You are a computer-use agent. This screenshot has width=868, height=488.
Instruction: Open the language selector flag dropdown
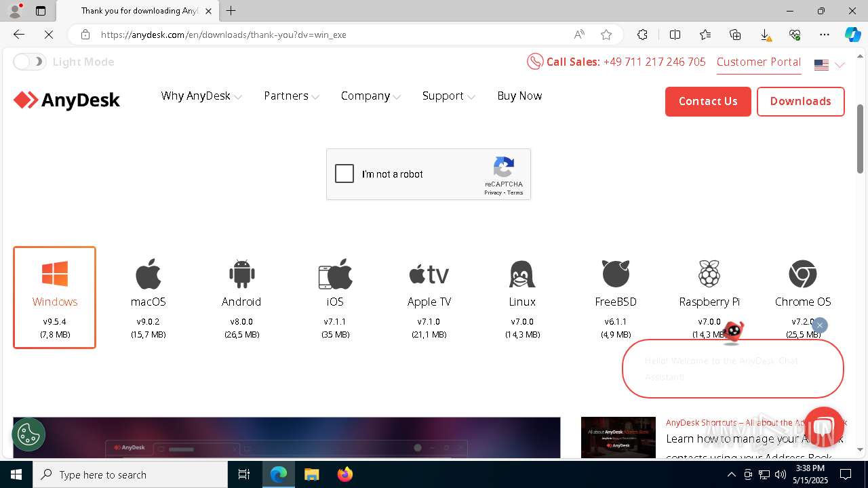pyautogui.click(x=829, y=65)
